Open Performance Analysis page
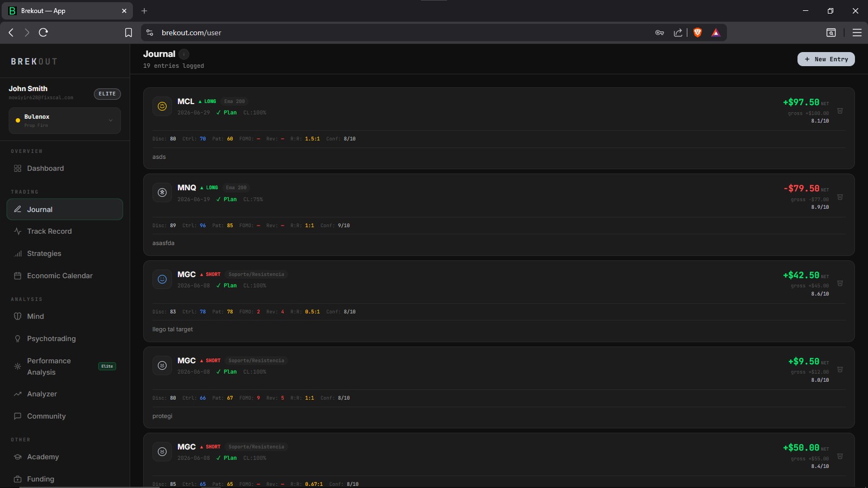Screen dimensions: 868x488 pyautogui.click(x=65, y=367)
